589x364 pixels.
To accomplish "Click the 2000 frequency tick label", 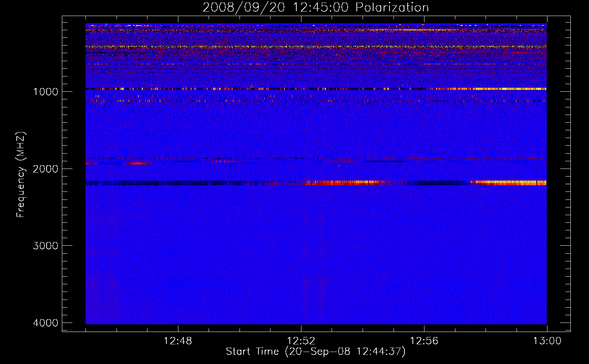I will click(x=46, y=169).
